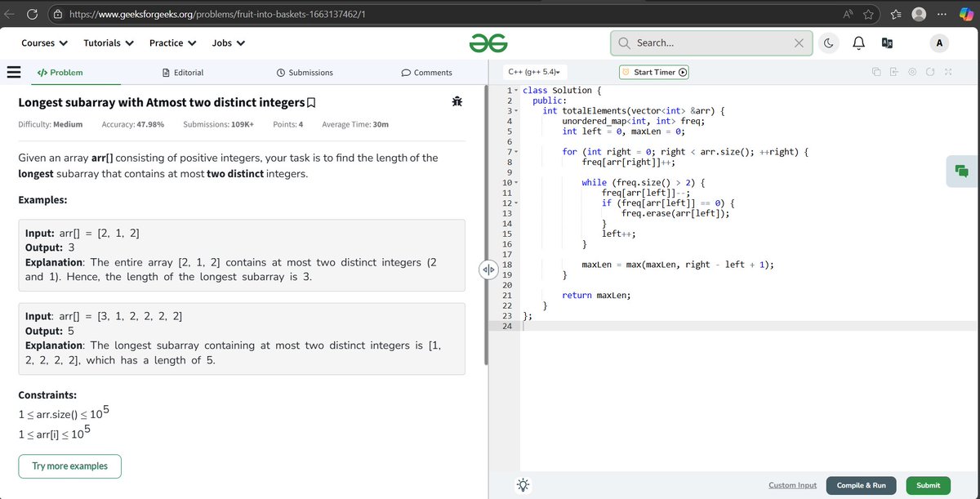980x499 pixels.
Task: Open the browser profile icon
Action: point(920,14)
